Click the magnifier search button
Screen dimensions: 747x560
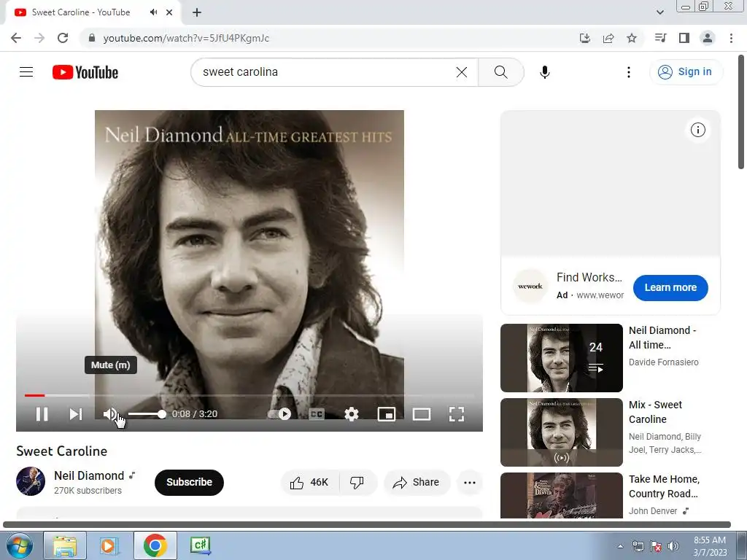500,72
